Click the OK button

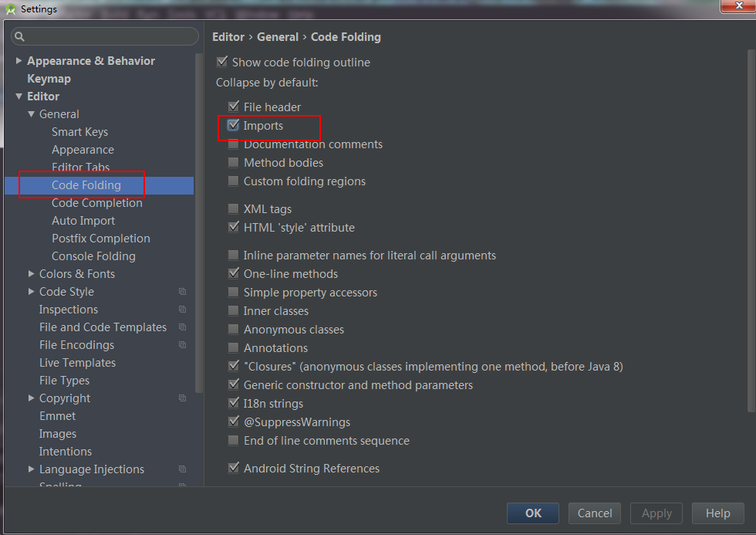click(x=533, y=513)
